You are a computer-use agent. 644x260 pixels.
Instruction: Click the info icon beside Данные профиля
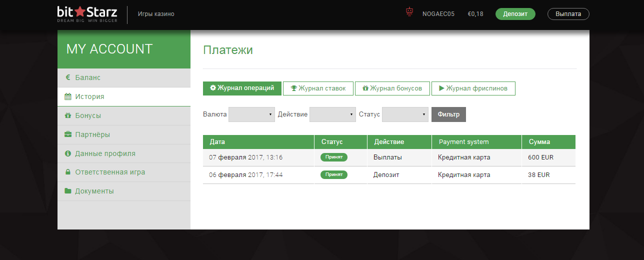(x=67, y=153)
